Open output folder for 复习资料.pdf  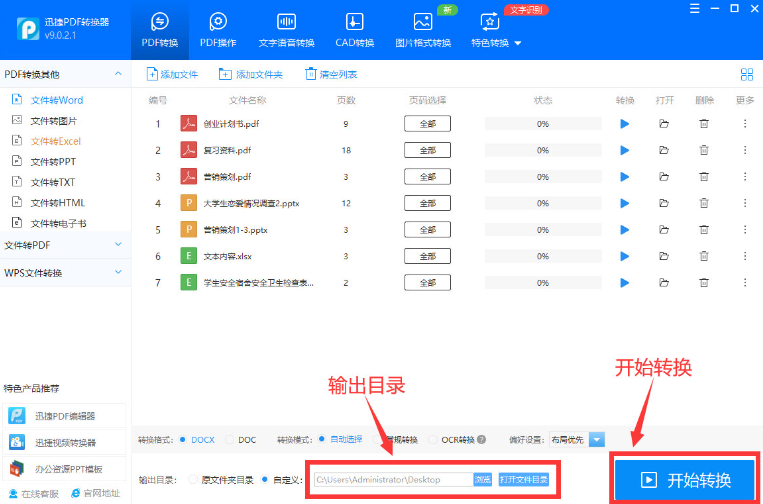pos(664,150)
